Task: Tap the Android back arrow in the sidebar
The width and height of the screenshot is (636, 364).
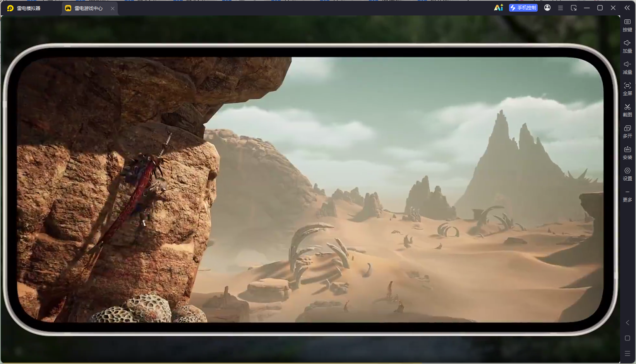Action: click(627, 323)
